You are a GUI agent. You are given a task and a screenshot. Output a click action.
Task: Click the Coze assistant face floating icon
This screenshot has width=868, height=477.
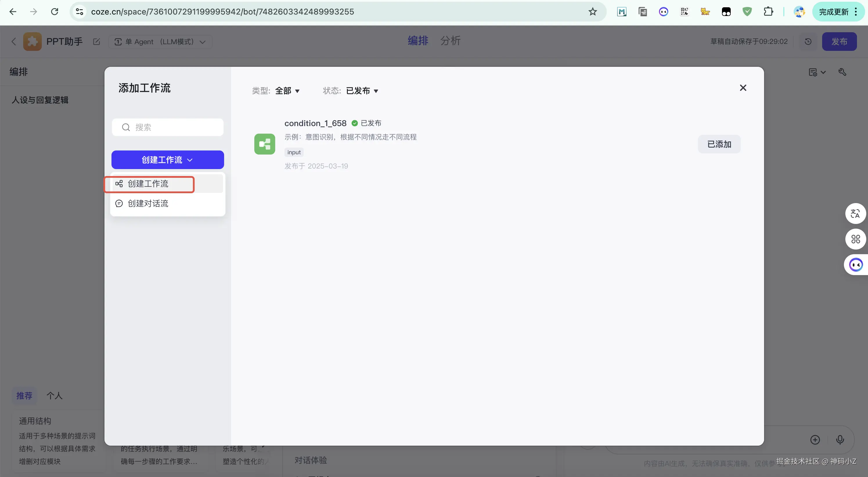click(856, 265)
